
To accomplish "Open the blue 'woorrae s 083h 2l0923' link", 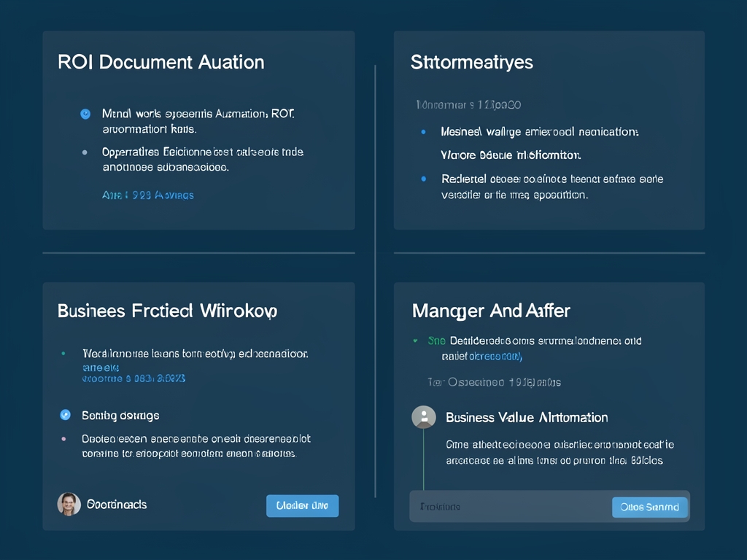I will tap(134, 378).
